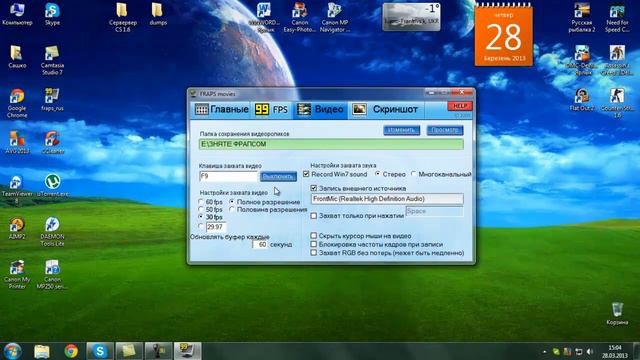Viewport: 640px width, 360px height.
Task: Click the Space push-to-capture key field
Action: tap(434, 211)
